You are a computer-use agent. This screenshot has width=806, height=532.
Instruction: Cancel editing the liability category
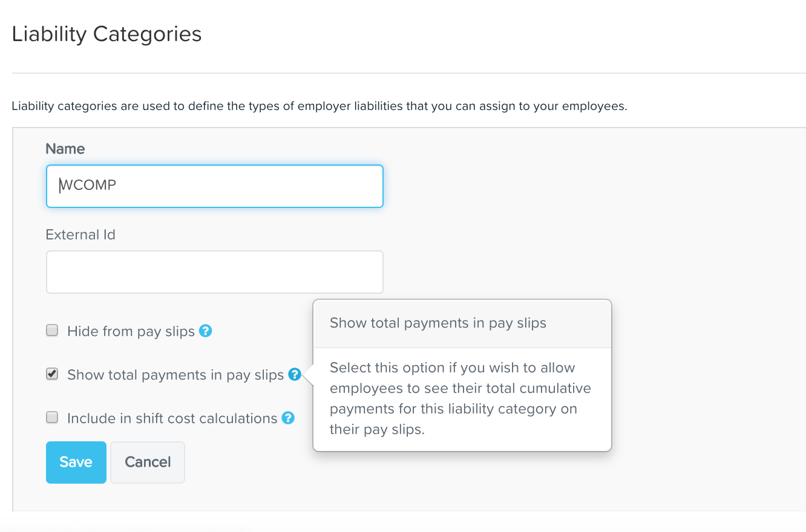148,462
